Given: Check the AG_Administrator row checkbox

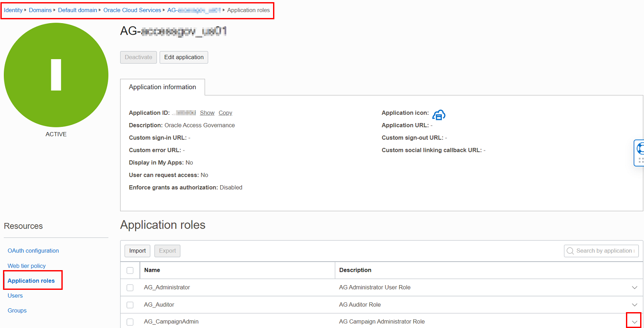Looking at the screenshot, I should (x=130, y=288).
